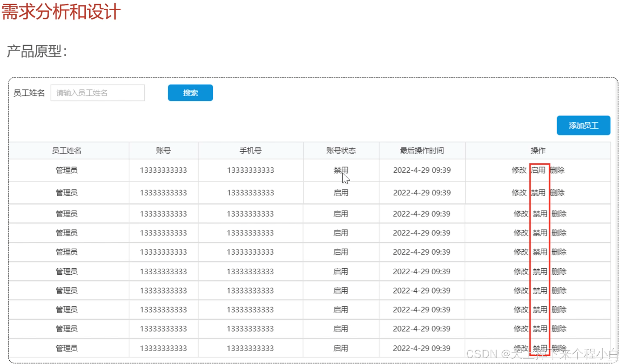
Task: Click 删除 link in sixth table row
Action: click(559, 271)
